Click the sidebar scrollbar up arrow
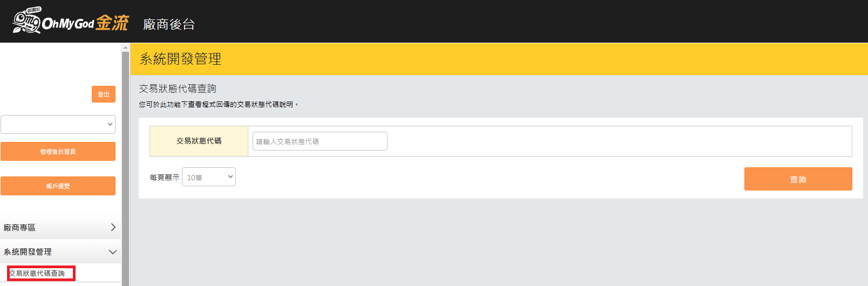This screenshot has width=868, height=286. click(x=125, y=47)
